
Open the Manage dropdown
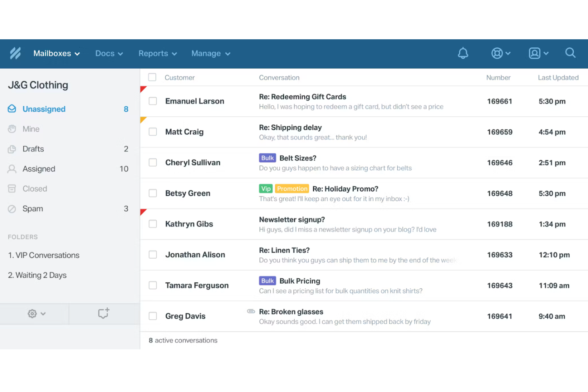210,53
